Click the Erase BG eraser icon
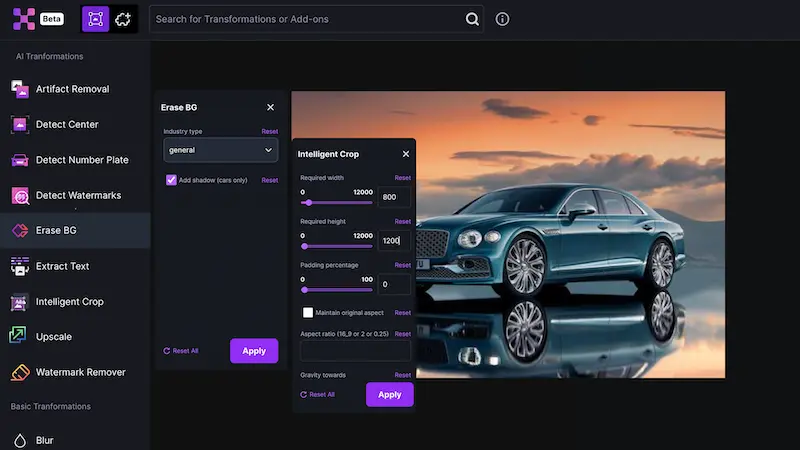Image resolution: width=800 pixels, height=450 pixels. [x=20, y=231]
